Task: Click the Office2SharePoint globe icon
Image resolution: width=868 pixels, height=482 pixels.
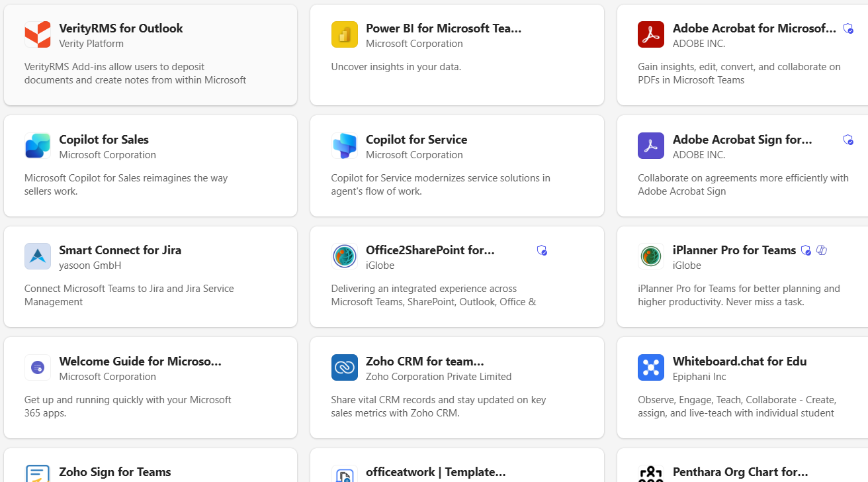Action: coord(345,256)
